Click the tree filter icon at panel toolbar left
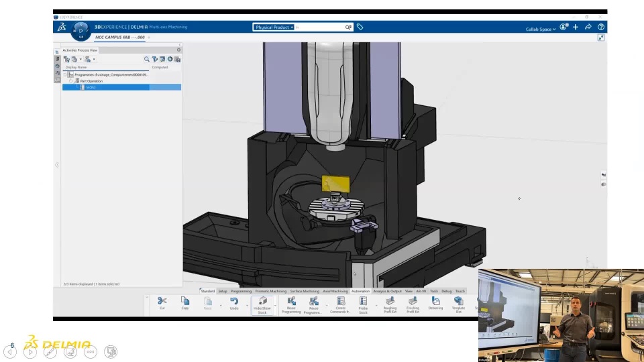644x362 pixels. [66, 59]
